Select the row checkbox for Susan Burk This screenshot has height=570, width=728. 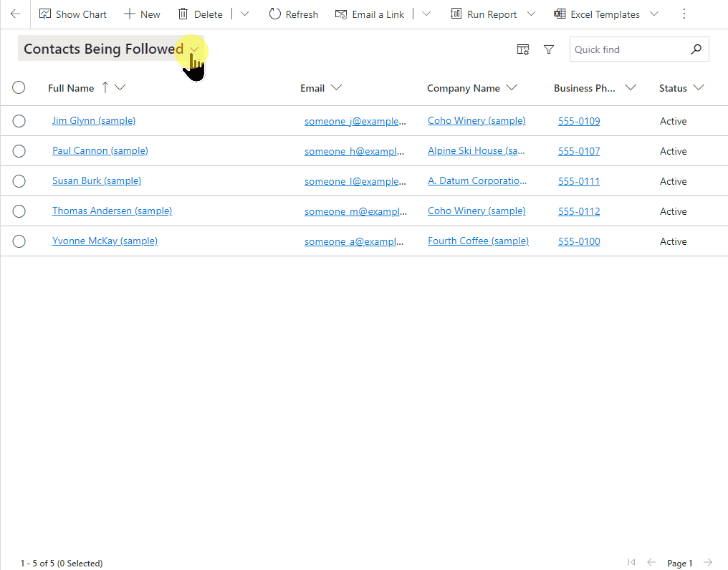[x=19, y=181]
